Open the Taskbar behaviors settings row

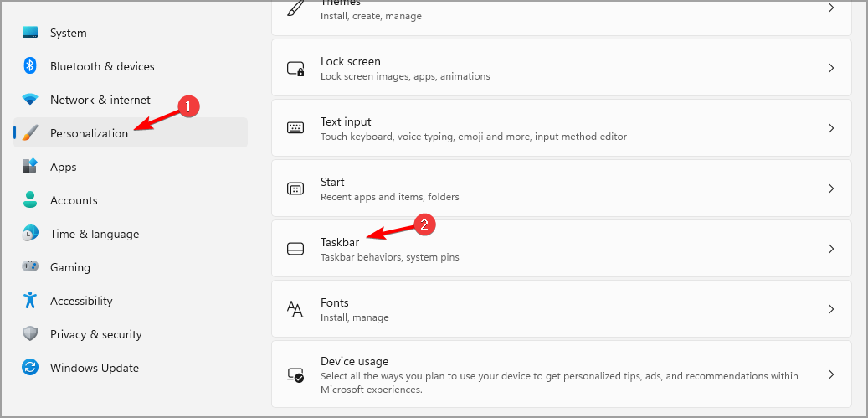[561, 249]
